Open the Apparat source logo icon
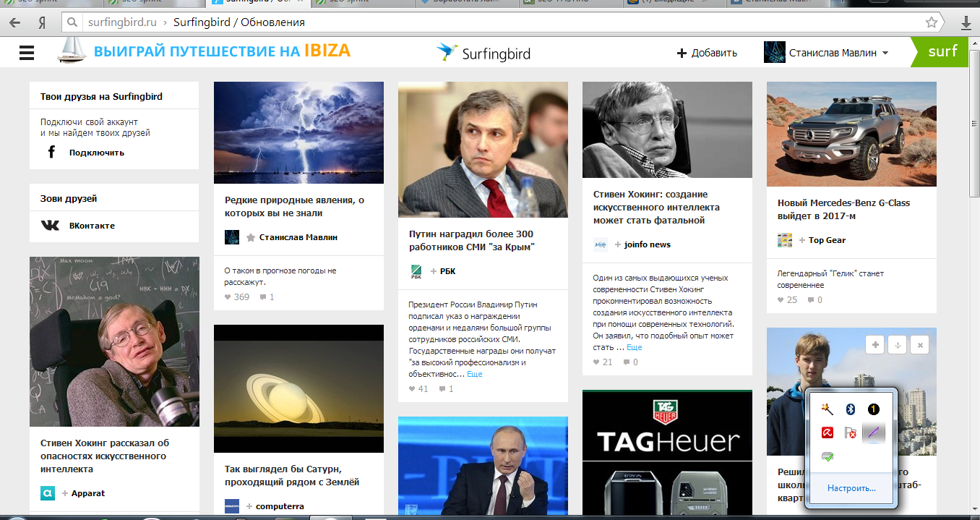This screenshot has width=980, height=520. click(48, 493)
